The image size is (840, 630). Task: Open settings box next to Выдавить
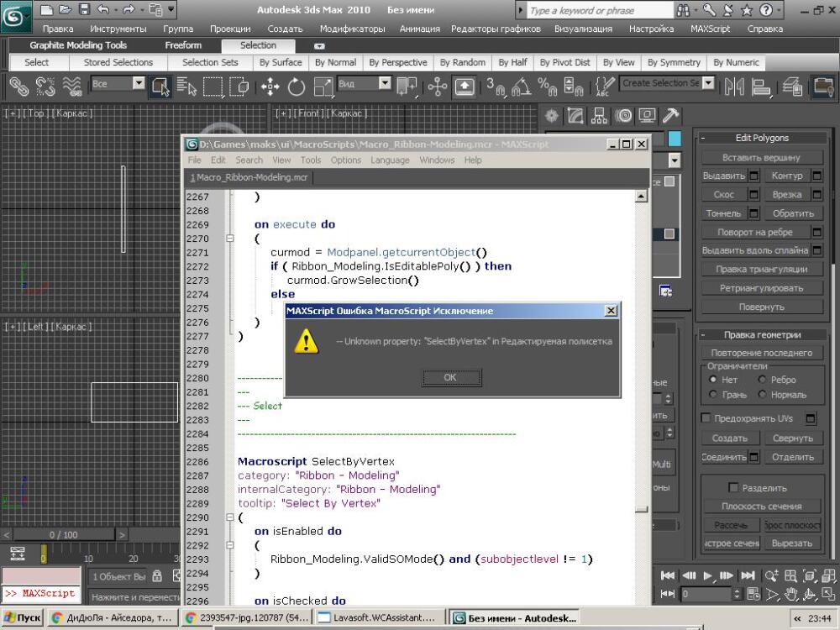click(753, 176)
